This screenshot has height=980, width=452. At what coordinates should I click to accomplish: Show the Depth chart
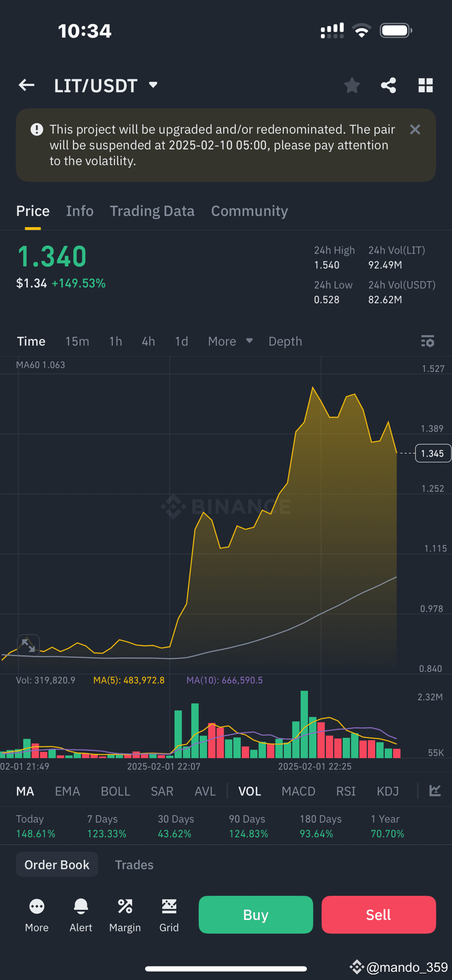pos(285,341)
